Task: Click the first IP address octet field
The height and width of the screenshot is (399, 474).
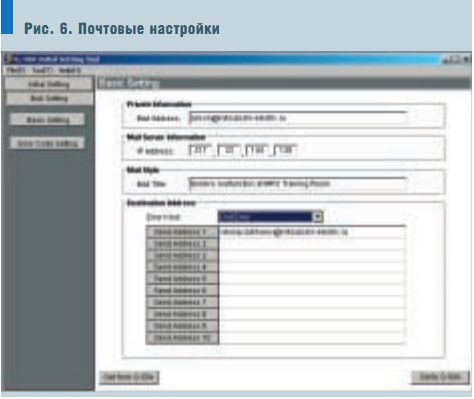Action: pyautogui.click(x=201, y=151)
